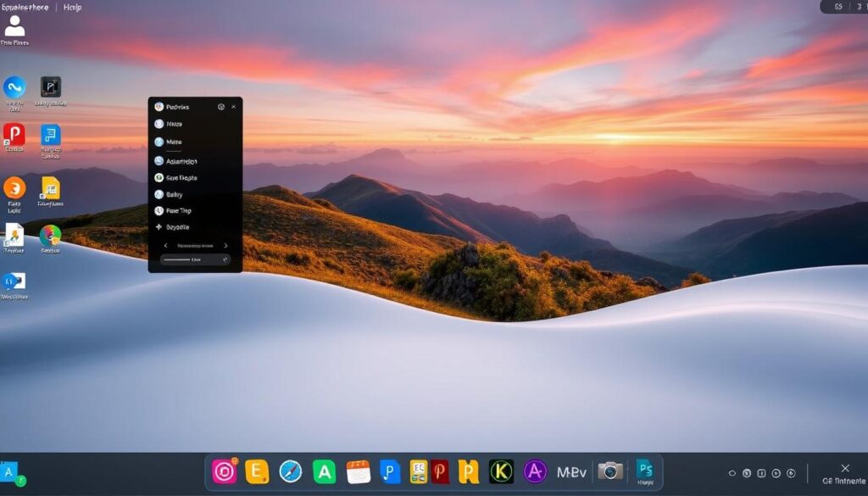
Task: Select the 'Mete' entry in the popup list
Action: [x=174, y=142]
